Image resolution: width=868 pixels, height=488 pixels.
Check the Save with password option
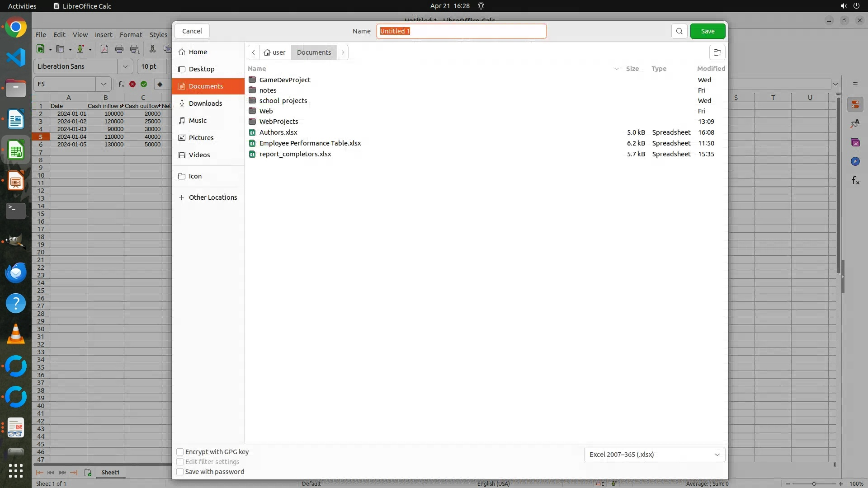tap(180, 472)
